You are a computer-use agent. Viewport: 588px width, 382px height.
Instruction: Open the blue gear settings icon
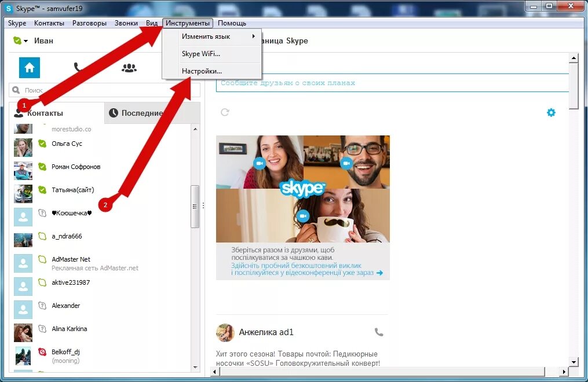tap(551, 112)
